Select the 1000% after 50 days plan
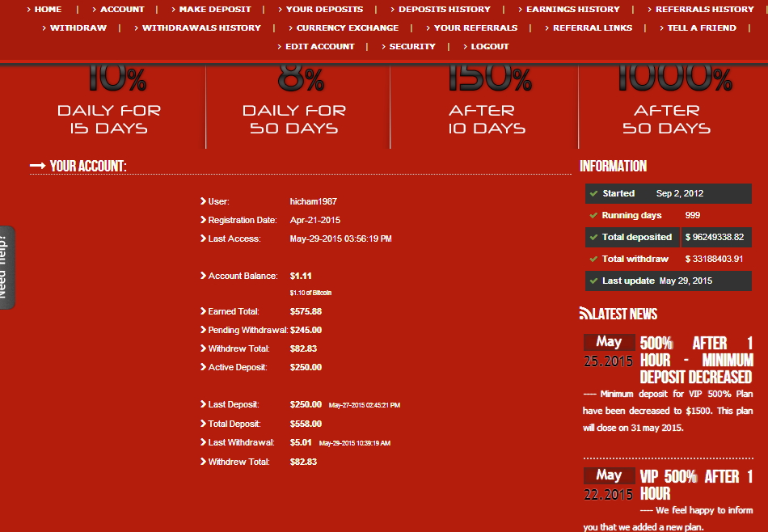This screenshot has width=768, height=532. pyautogui.click(x=666, y=105)
